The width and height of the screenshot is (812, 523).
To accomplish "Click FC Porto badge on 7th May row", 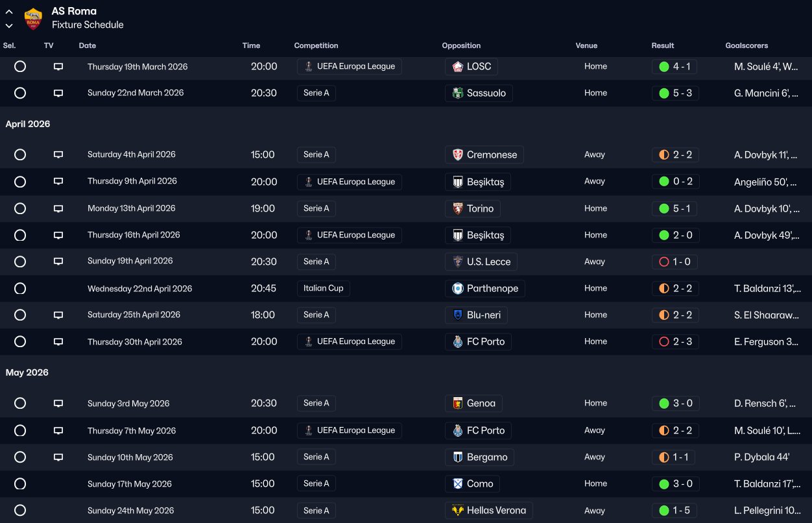I will coord(458,430).
